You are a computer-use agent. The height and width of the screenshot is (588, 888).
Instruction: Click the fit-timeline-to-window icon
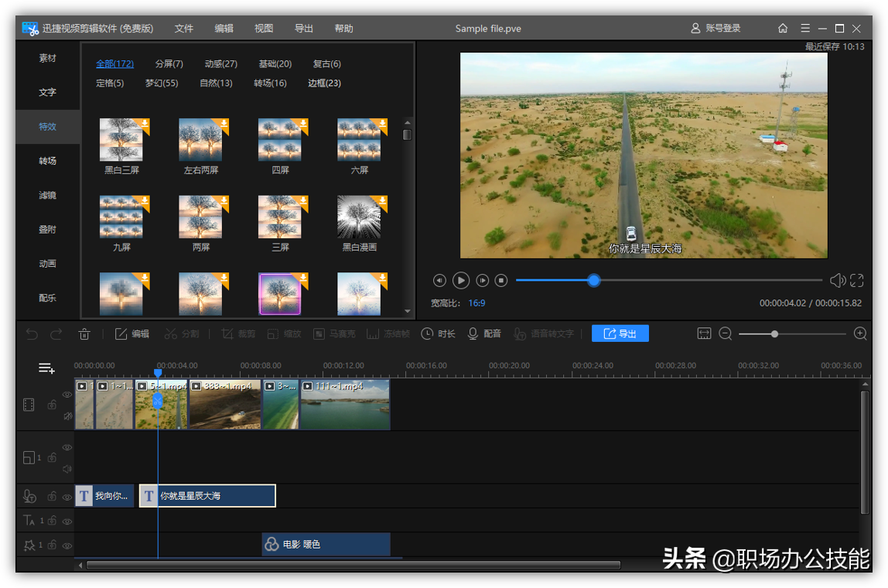coord(704,333)
